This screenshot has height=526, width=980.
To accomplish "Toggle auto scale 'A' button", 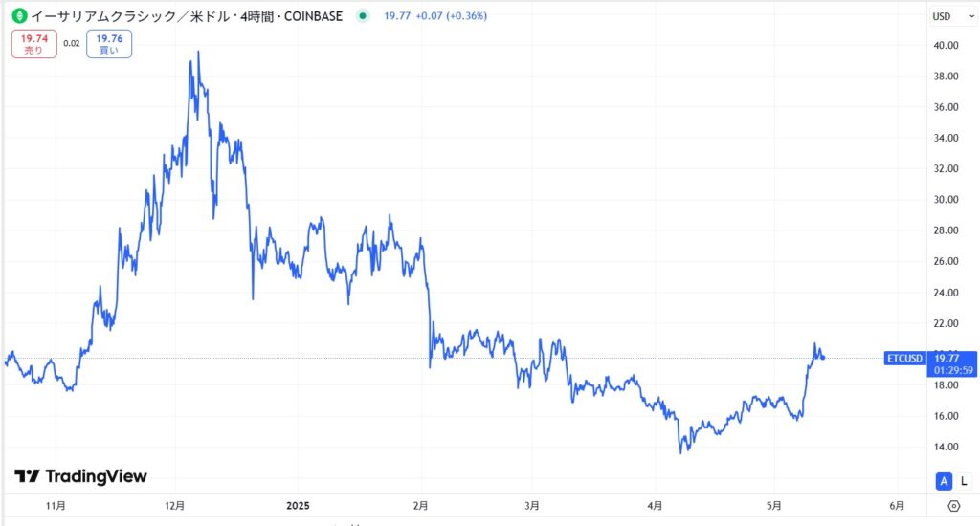I will click(x=944, y=480).
